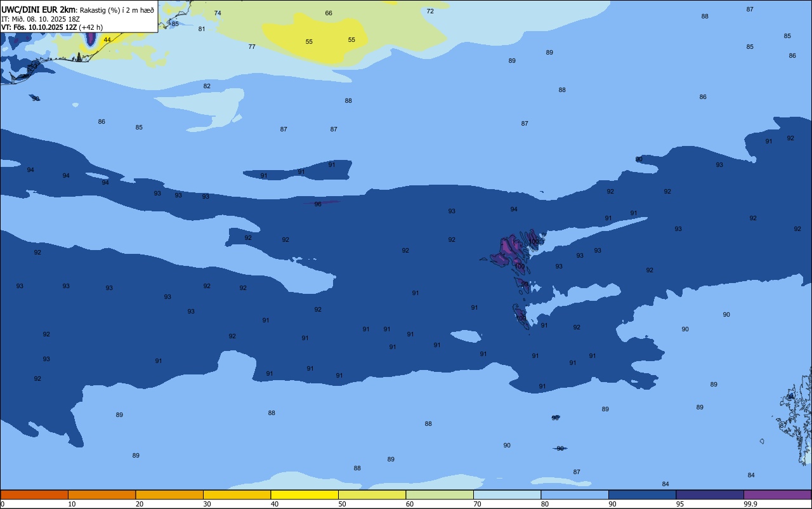Click the purple legend segment above 99.9
The width and height of the screenshot is (812, 509).
pyautogui.click(x=777, y=494)
